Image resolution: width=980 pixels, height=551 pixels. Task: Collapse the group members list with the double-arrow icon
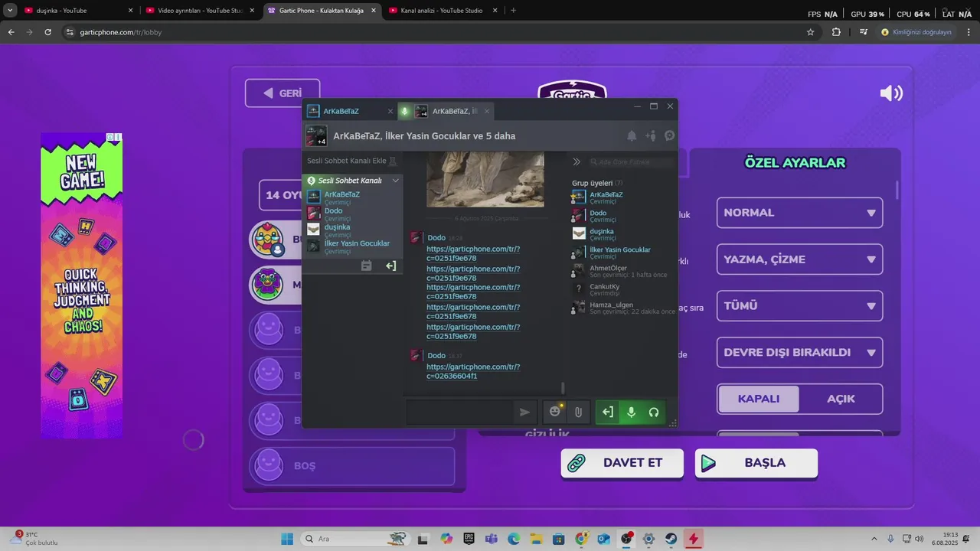pos(577,161)
